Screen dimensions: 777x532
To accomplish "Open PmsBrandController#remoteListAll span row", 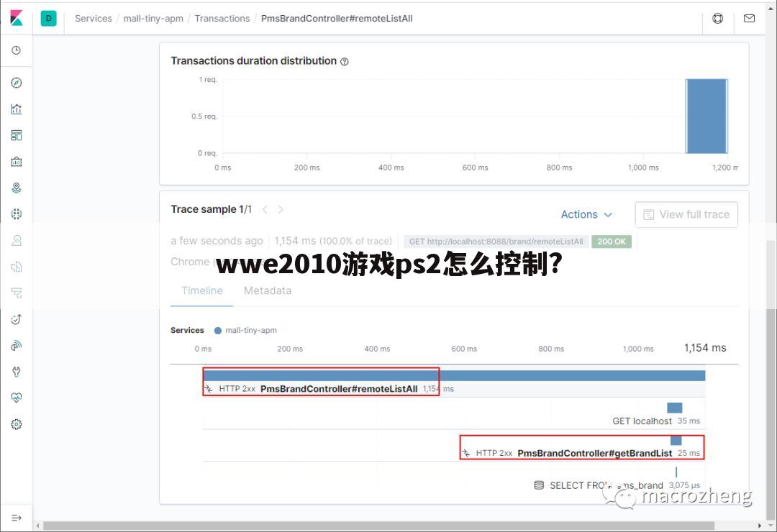I will (x=454, y=382).
